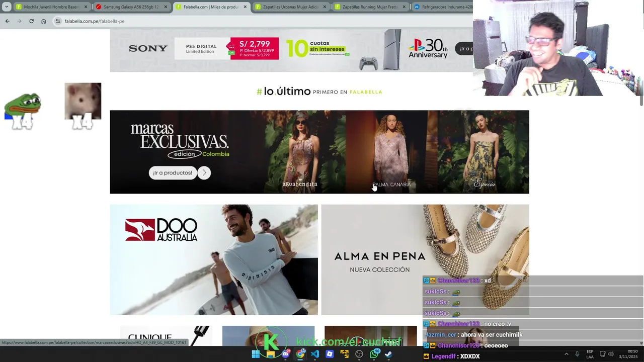The height and width of the screenshot is (362, 644).
Task: Switch to Google Chrome in the taskbar
Action: click(300, 354)
